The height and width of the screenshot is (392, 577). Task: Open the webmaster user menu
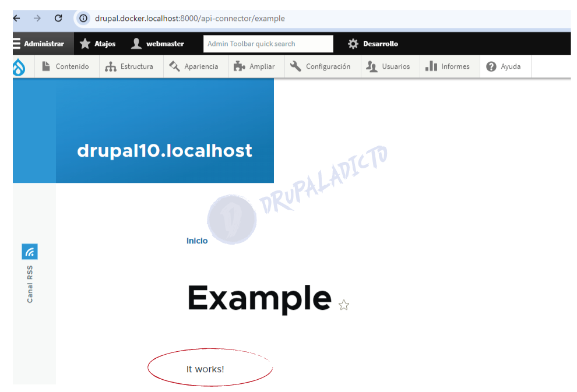click(x=157, y=43)
